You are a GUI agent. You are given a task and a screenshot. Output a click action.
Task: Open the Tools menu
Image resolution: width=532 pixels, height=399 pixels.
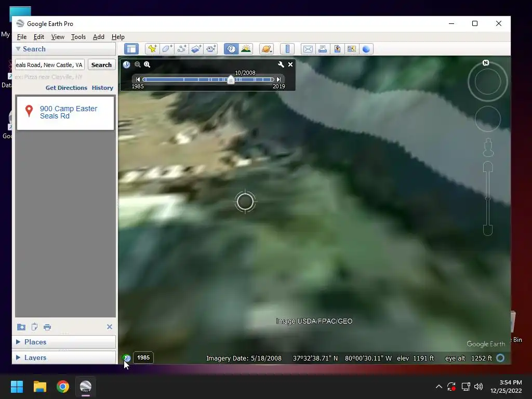click(x=78, y=37)
